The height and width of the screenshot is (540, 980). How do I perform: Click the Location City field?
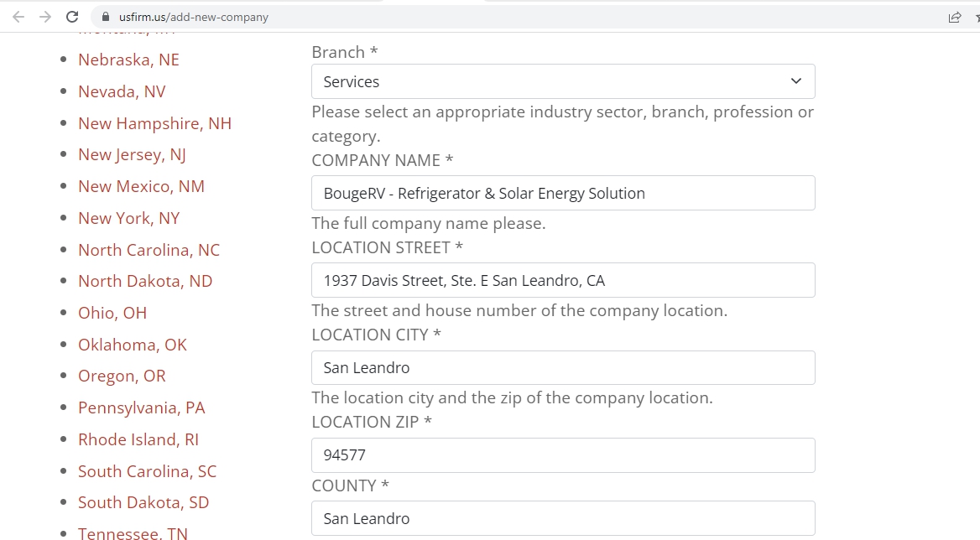point(562,367)
